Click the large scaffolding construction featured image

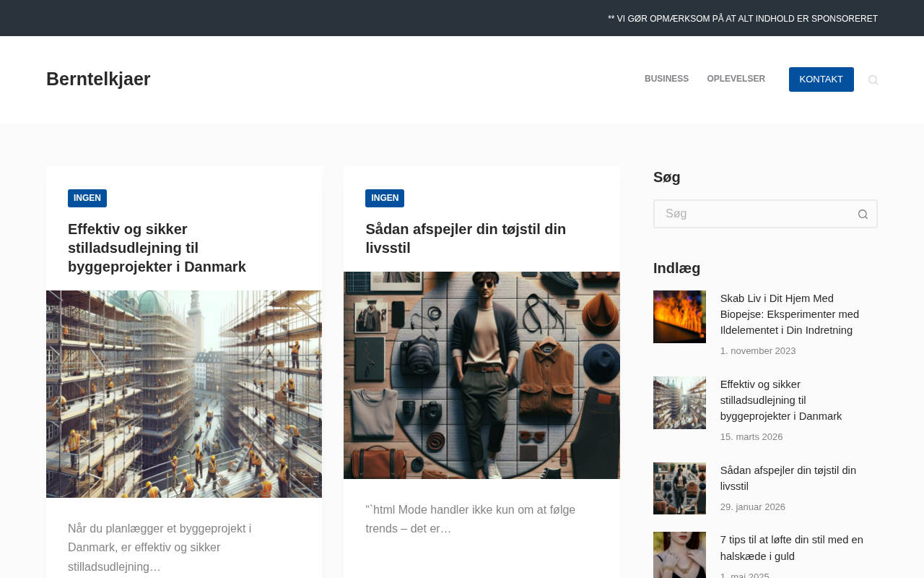(184, 394)
